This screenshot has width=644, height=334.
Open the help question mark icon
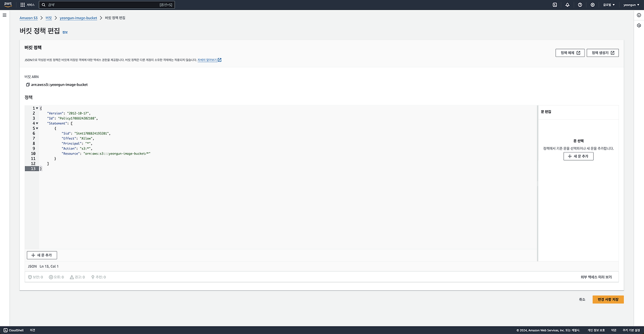coord(580,5)
